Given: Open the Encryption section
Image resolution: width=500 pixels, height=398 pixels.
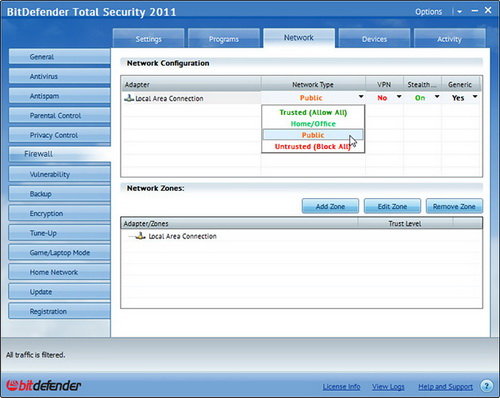Looking at the screenshot, I should [x=59, y=214].
